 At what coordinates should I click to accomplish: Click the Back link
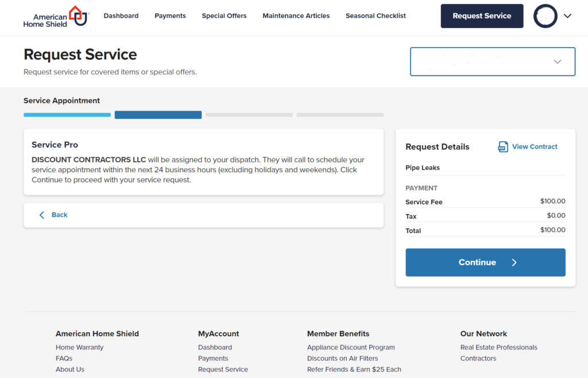click(59, 215)
